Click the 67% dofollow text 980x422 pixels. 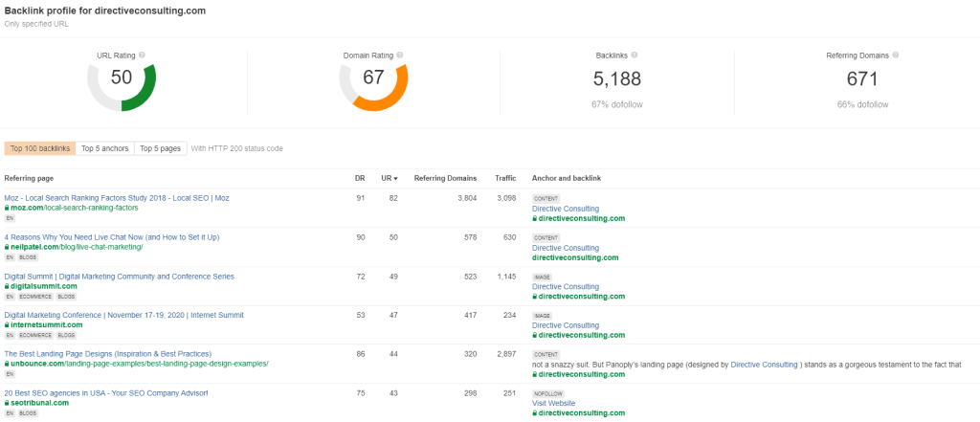(x=617, y=105)
